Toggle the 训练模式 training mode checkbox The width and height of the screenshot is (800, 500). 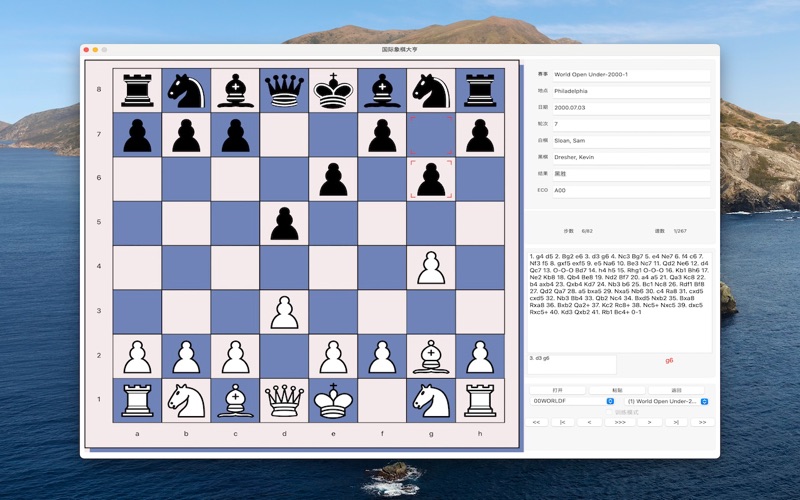[x=609, y=412]
